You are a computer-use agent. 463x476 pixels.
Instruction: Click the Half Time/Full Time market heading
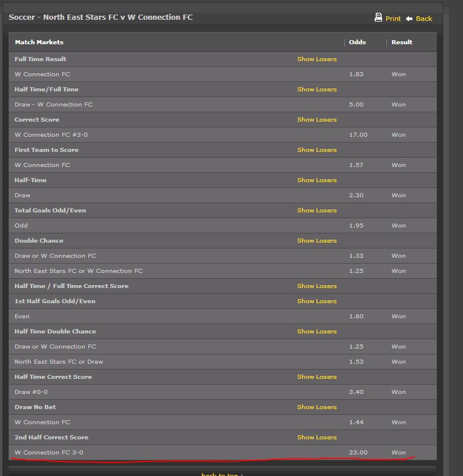click(47, 90)
